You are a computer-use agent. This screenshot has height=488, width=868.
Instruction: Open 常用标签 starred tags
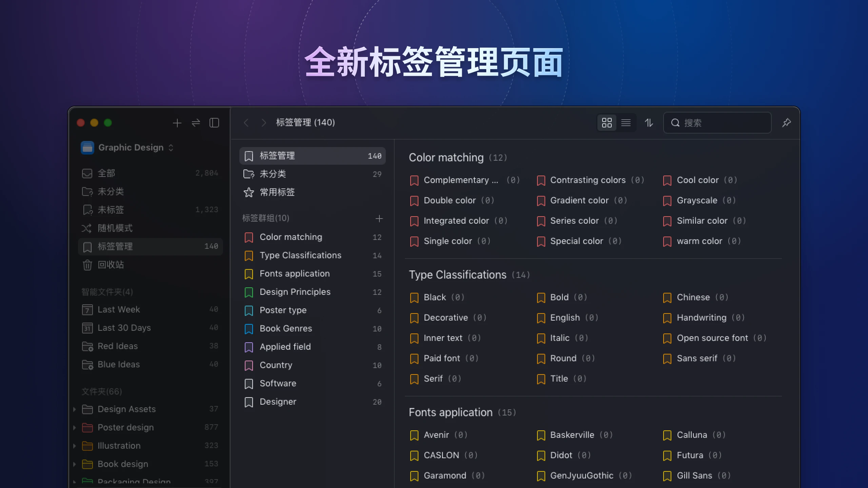(x=312, y=192)
